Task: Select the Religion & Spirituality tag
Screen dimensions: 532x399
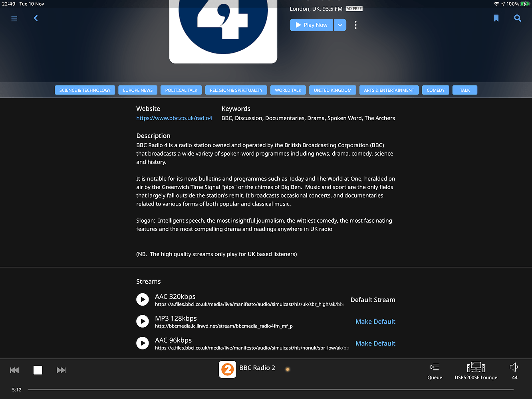Action: point(236,90)
